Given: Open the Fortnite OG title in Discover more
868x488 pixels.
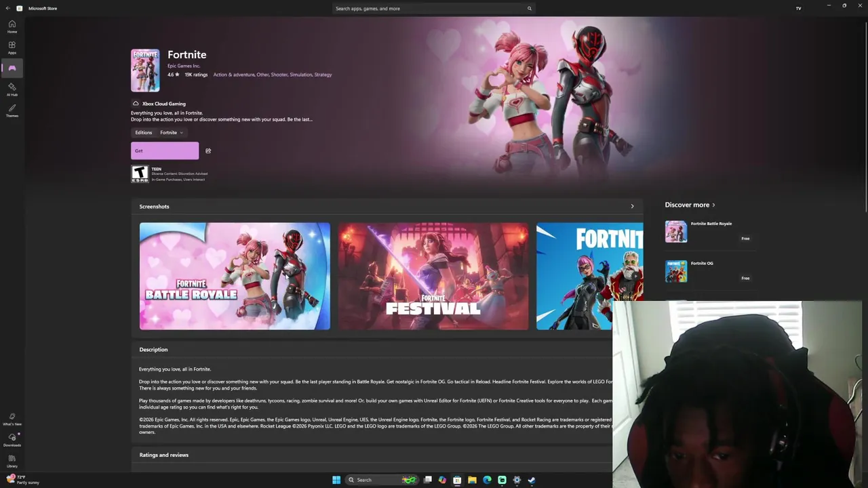Looking at the screenshot, I should tap(702, 263).
